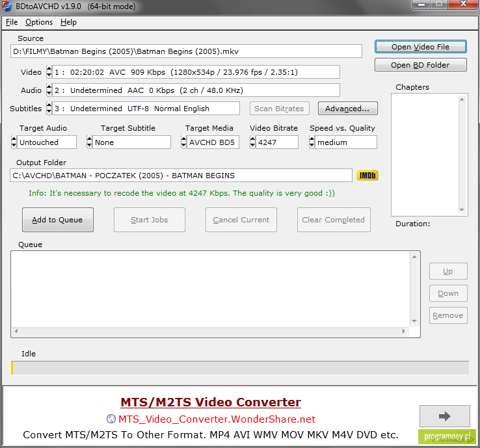Open the Options menu
480x448 pixels.
(39, 22)
